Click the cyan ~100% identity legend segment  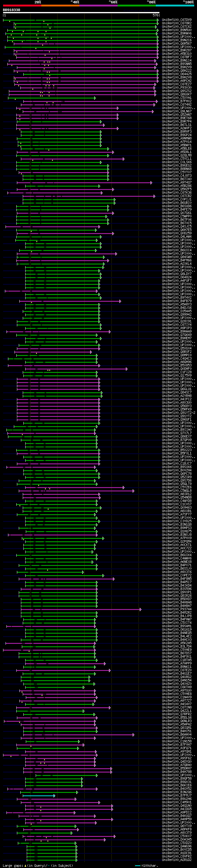point(175,6)
